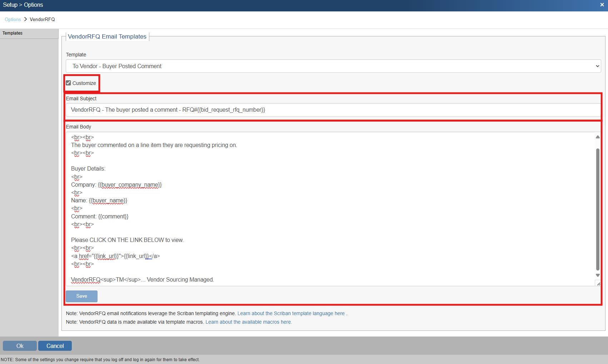Click the breadcrumb chevron separator
This screenshot has width=608, height=364.
pos(25,19)
